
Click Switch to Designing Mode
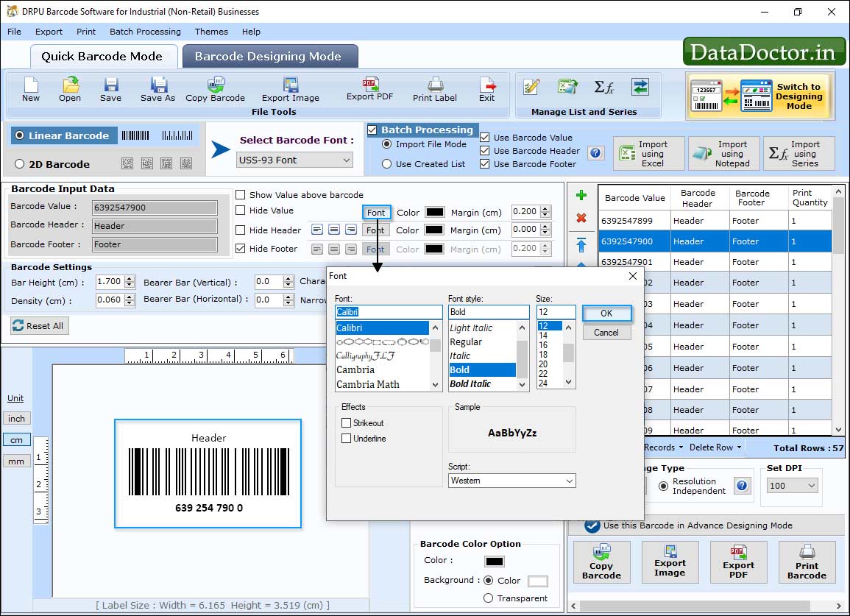[x=760, y=96]
